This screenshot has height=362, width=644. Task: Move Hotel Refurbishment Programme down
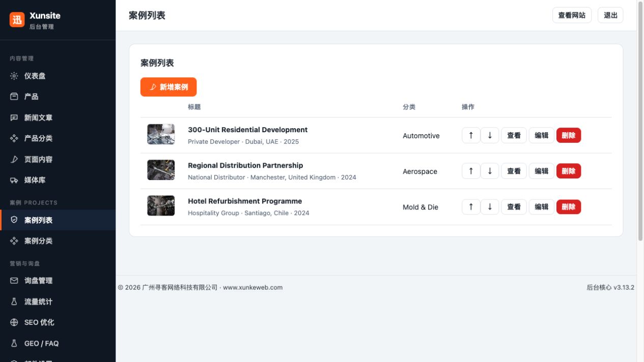[x=490, y=206]
